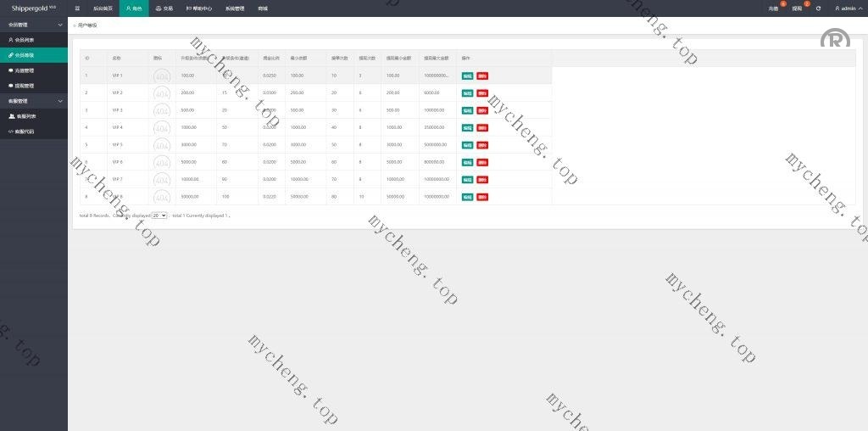Open 客服列表 in the sidebar

click(x=25, y=116)
